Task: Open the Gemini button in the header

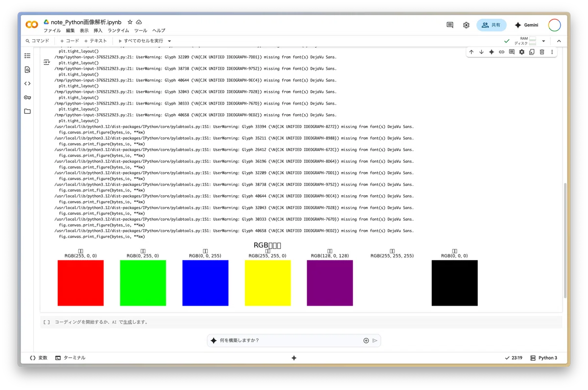Action: 526,25
